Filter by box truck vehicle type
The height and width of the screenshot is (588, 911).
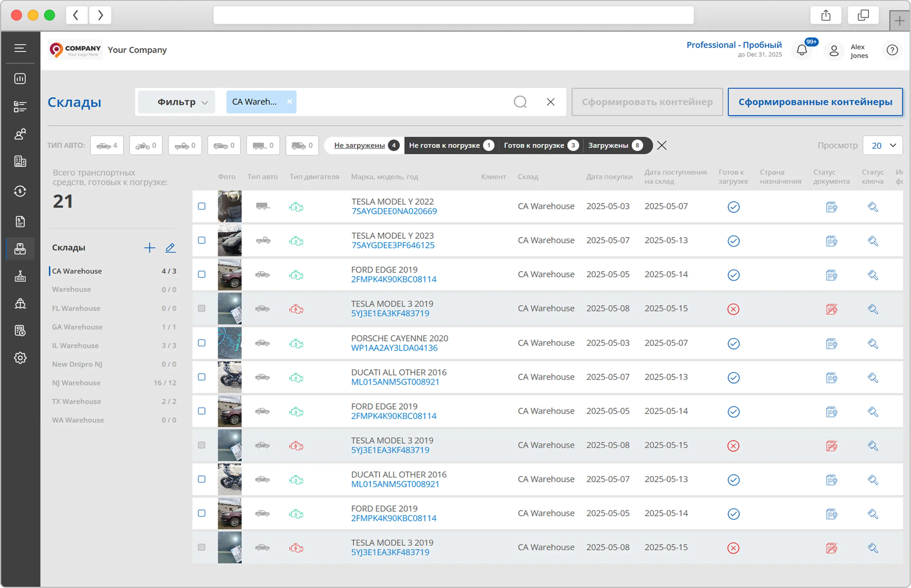point(302,145)
